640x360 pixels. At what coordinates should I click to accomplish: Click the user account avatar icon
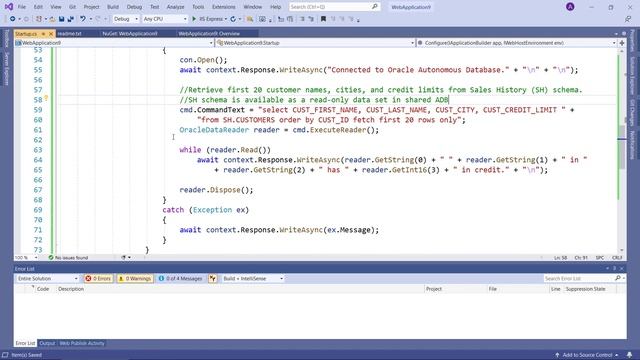pyautogui.click(x=570, y=7)
